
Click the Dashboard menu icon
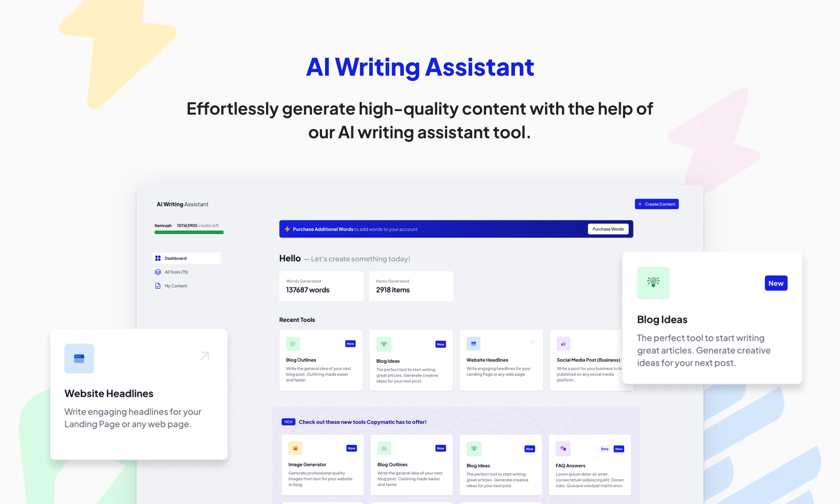point(158,258)
